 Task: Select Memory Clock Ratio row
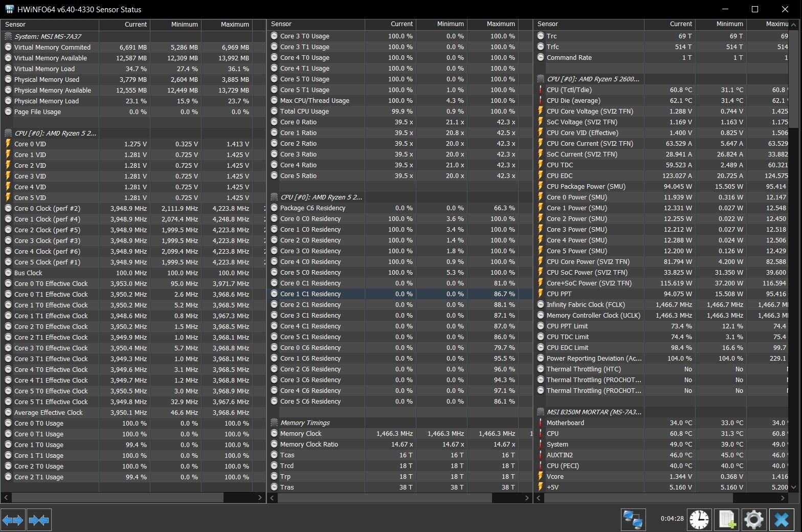pos(400,444)
